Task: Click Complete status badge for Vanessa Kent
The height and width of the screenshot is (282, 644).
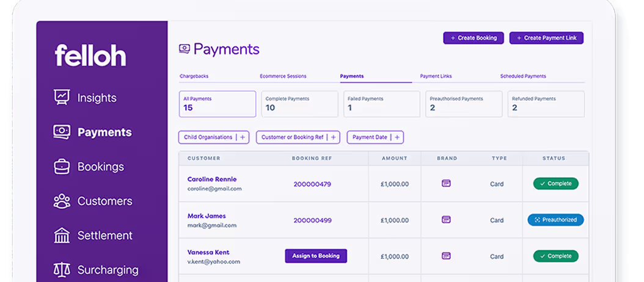Action: point(555,256)
